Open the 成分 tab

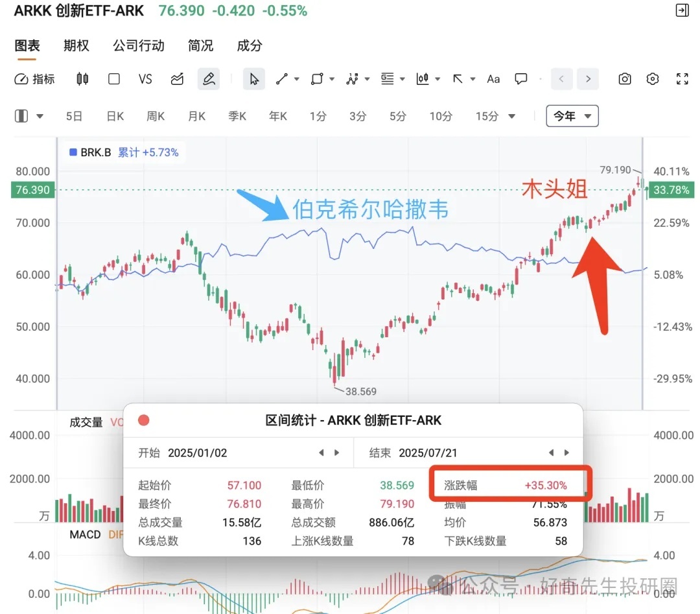(x=250, y=45)
